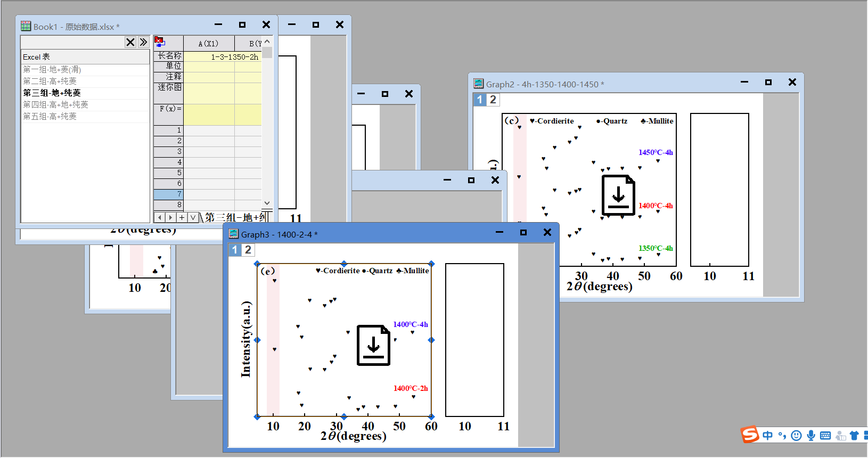Viewport: 868px width, 458px height.
Task: Click the Mullite legend entry in Graph2
Action: (x=657, y=121)
